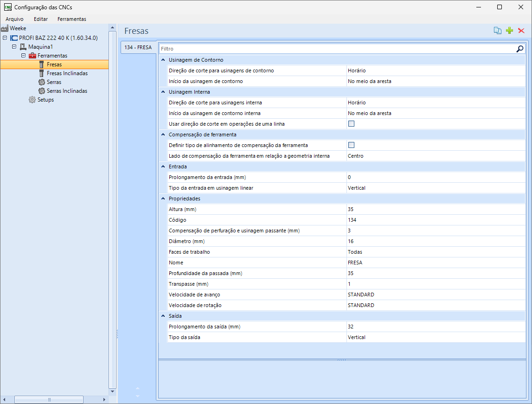Click 'Velocidade de rotação' value STANDARD
532x404 pixels.
tap(436, 306)
